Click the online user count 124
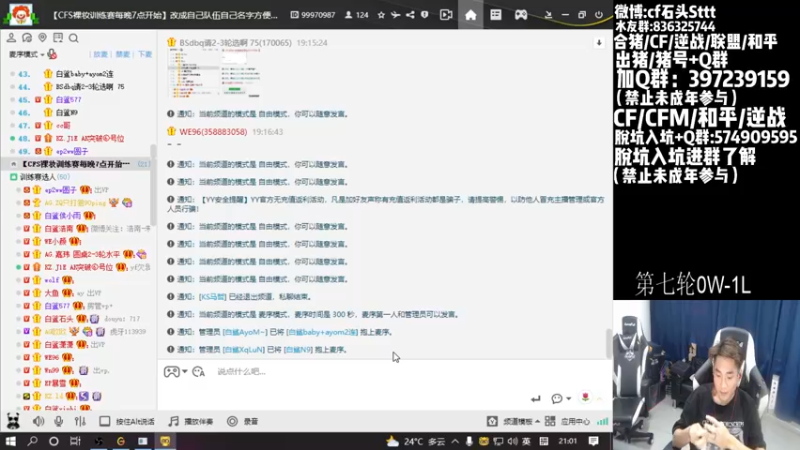 (x=357, y=15)
